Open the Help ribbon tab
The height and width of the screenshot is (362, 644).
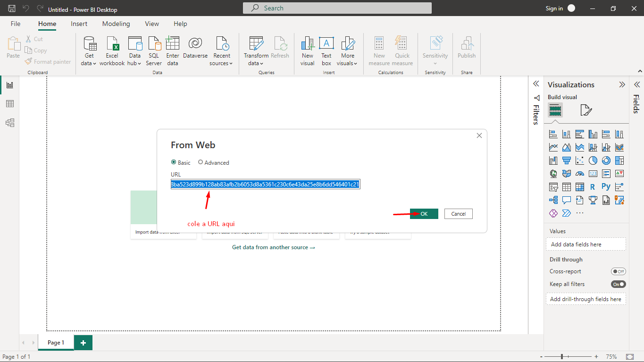tap(180, 24)
